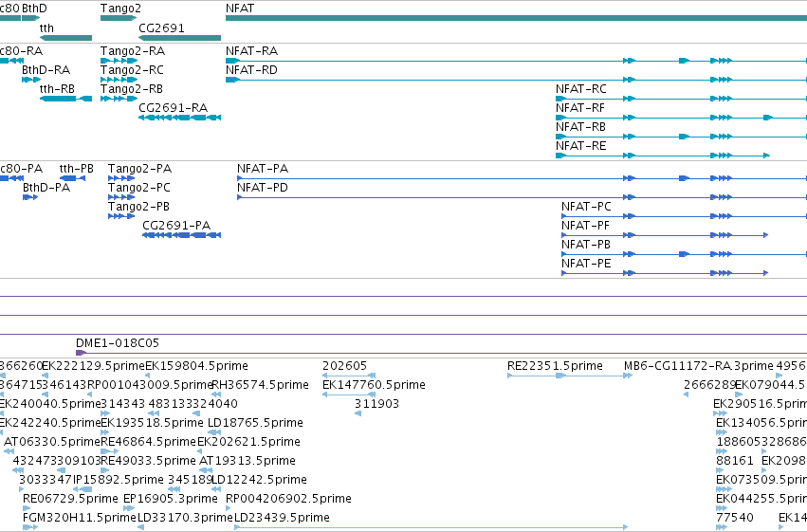Screen dimensions: 807x532
Task: Click EST label RH36574.5prime
Action: (x=261, y=385)
